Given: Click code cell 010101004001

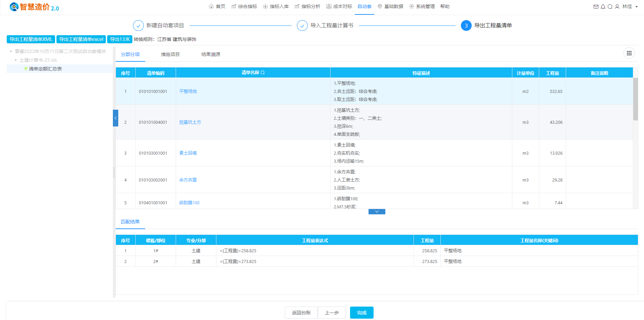Looking at the screenshot, I should click(x=153, y=122).
